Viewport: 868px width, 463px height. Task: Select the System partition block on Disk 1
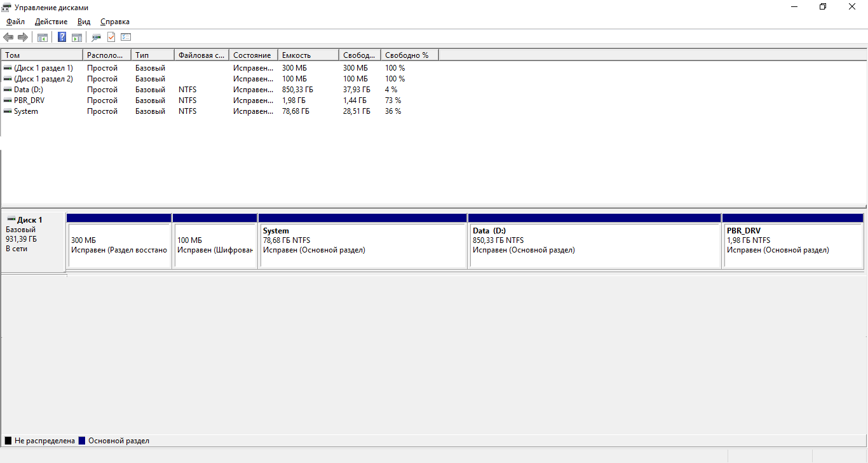(x=362, y=245)
